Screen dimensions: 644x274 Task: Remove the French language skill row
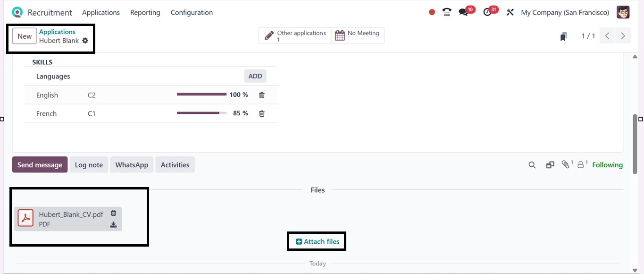(x=262, y=113)
